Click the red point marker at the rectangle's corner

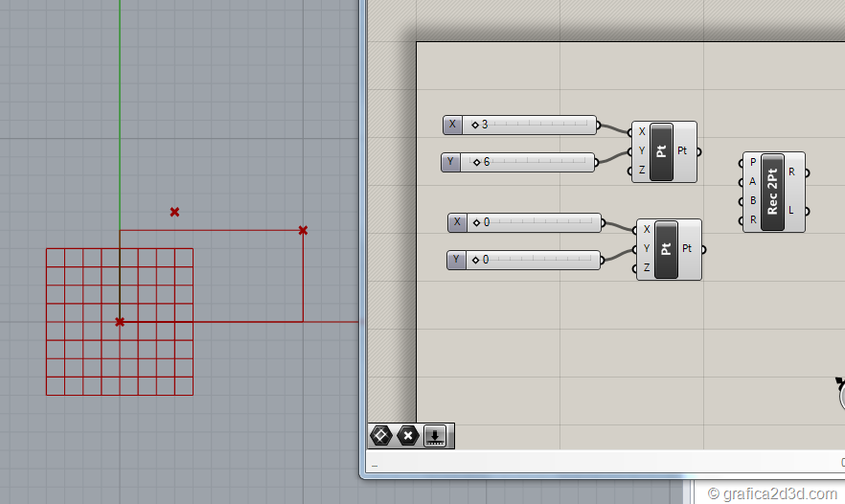click(303, 230)
